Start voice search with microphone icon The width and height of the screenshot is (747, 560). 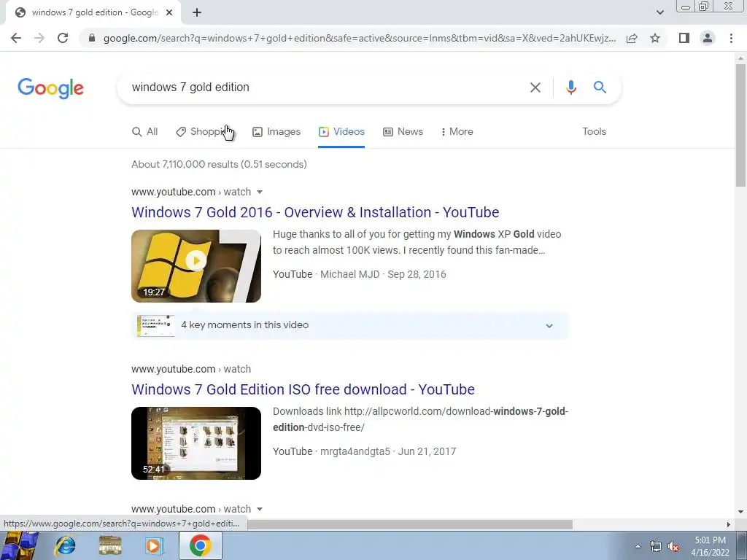[570, 87]
